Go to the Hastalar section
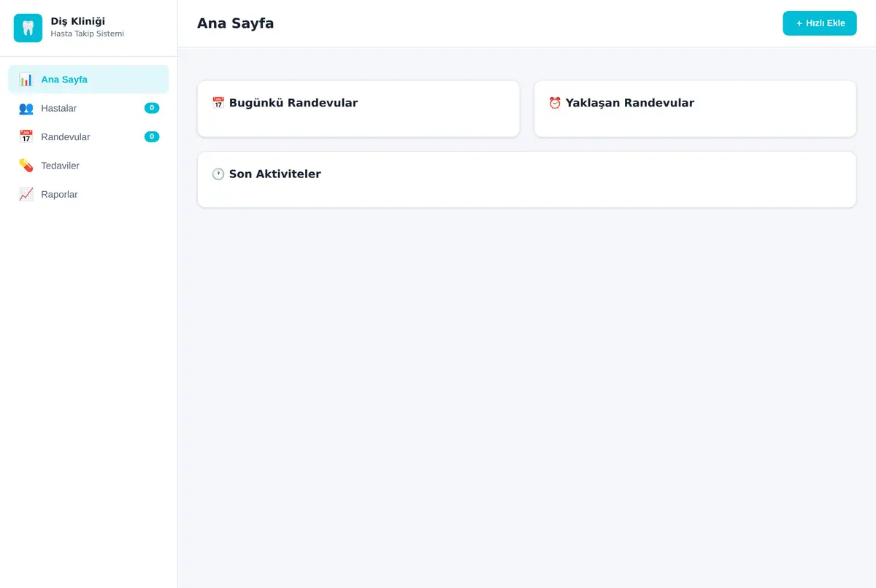 click(x=88, y=108)
